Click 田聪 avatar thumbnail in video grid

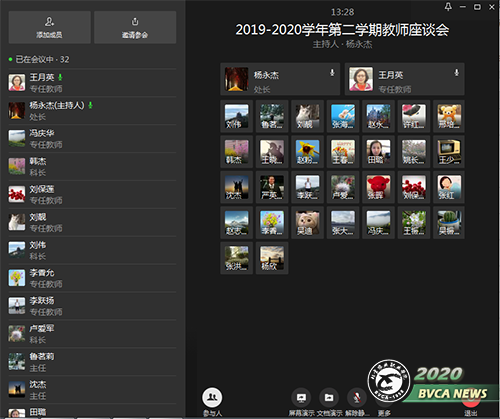click(x=378, y=152)
